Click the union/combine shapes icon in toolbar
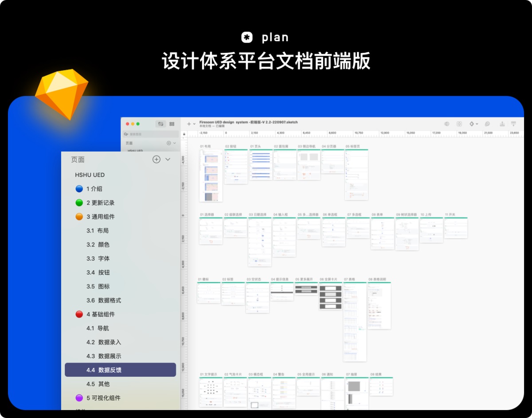The image size is (532, 418). point(487,124)
